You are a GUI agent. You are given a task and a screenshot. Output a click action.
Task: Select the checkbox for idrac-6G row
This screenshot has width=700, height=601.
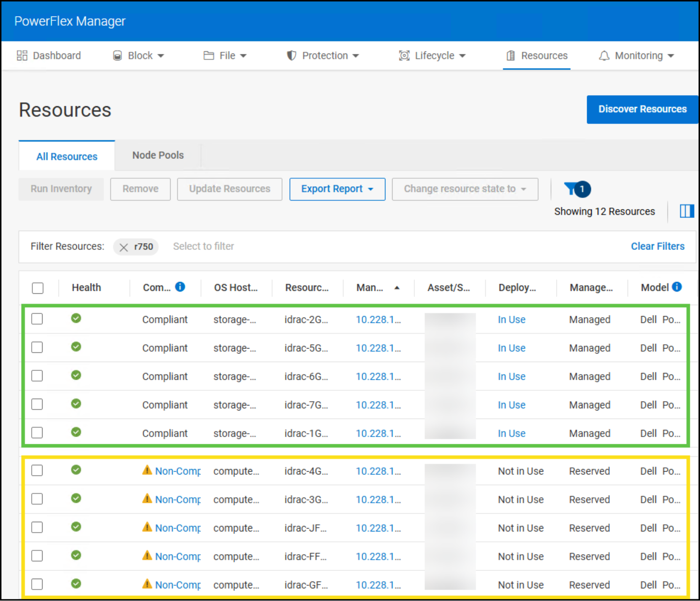coord(37,376)
